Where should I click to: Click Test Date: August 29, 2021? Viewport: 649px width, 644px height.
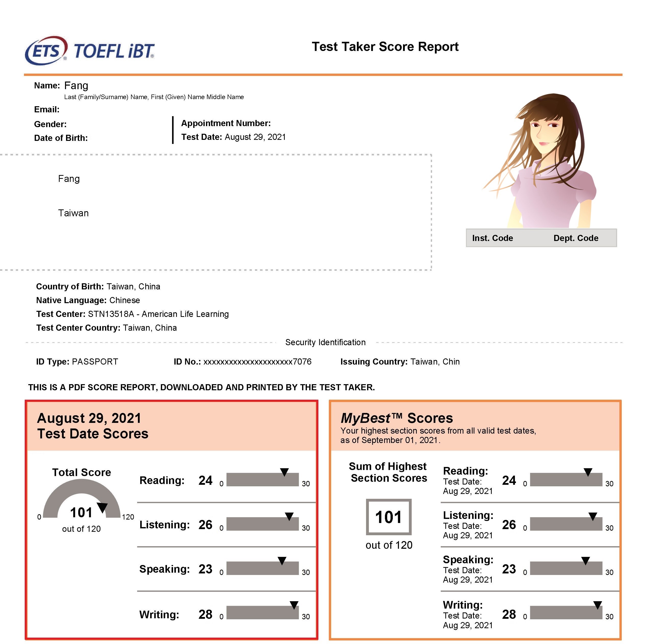tap(233, 137)
